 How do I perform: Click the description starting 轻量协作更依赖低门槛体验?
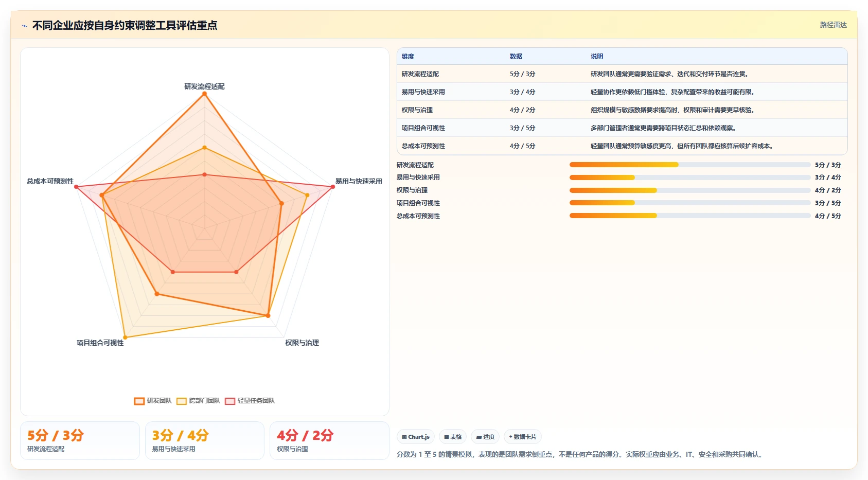coord(674,92)
